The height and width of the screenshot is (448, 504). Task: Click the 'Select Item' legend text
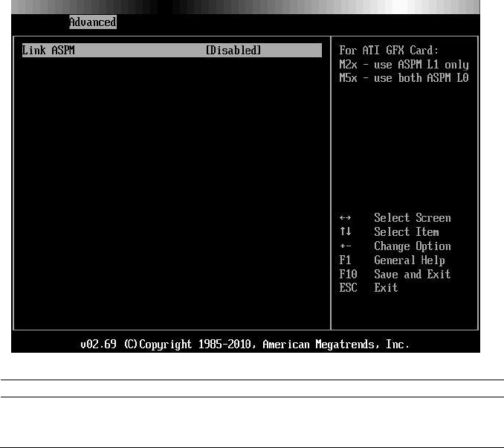(x=407, y=231)
